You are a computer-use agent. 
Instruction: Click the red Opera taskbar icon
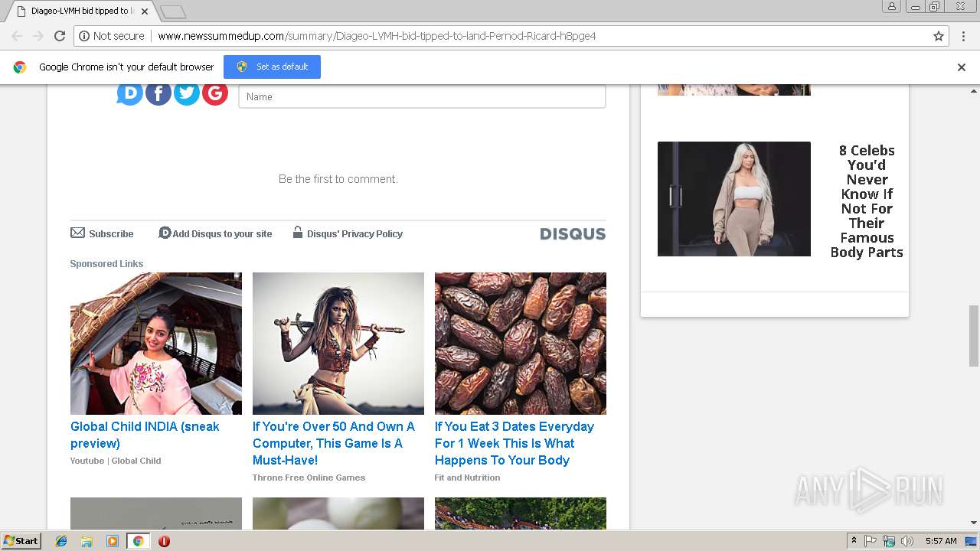click(164, 541)
